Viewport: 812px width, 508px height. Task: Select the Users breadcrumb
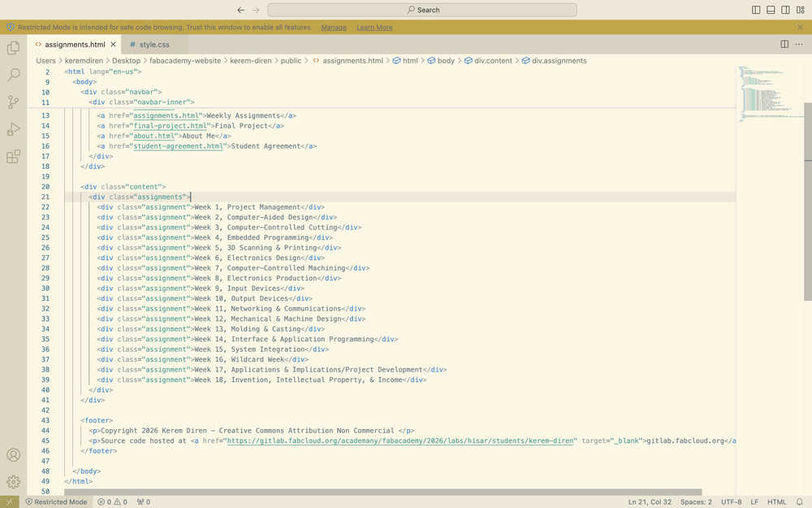pos(45,61)
